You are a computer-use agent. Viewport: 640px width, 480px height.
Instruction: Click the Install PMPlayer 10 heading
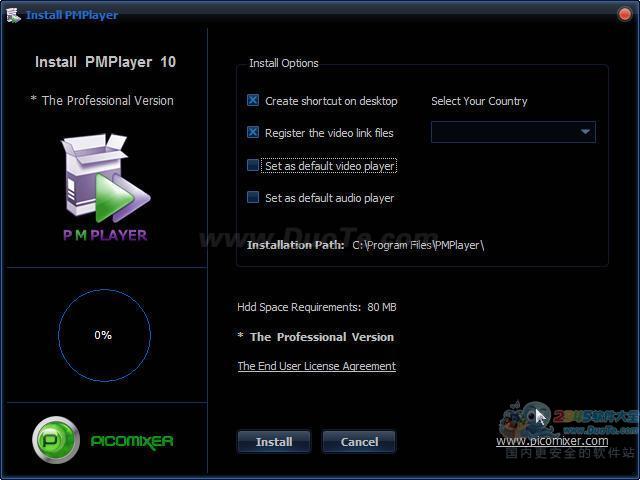105,62
